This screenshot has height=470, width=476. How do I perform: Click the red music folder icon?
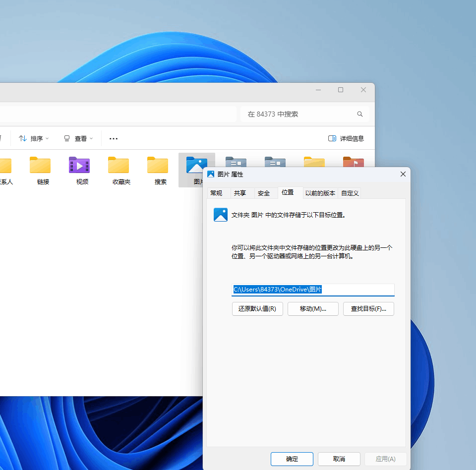354,162
